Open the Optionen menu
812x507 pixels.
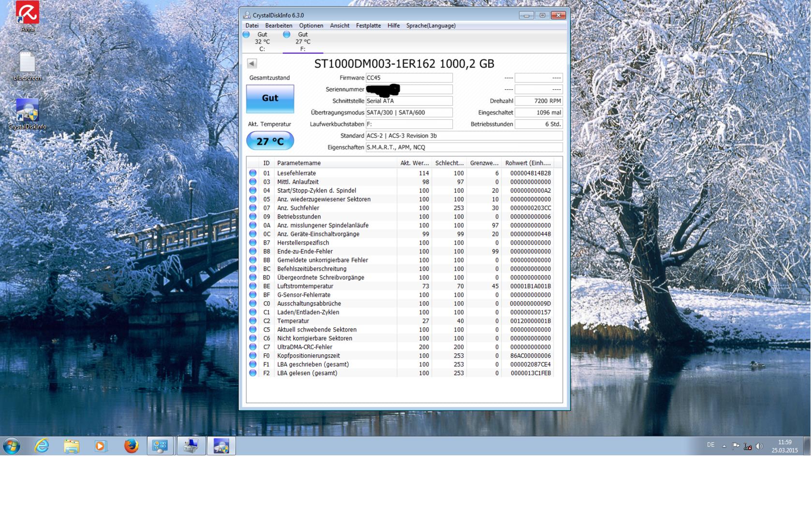(311, 26)
